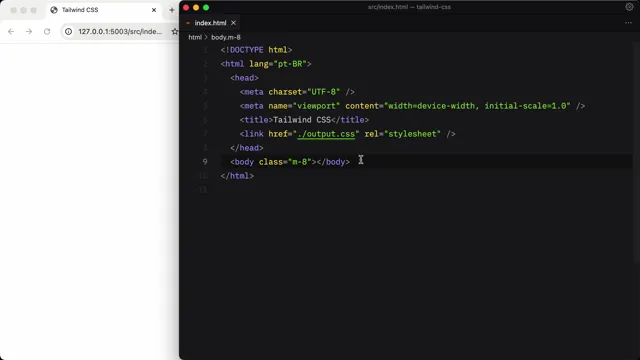Open editor settings gear icon
This screenshot has height=360, width=640.
[629, 7]
